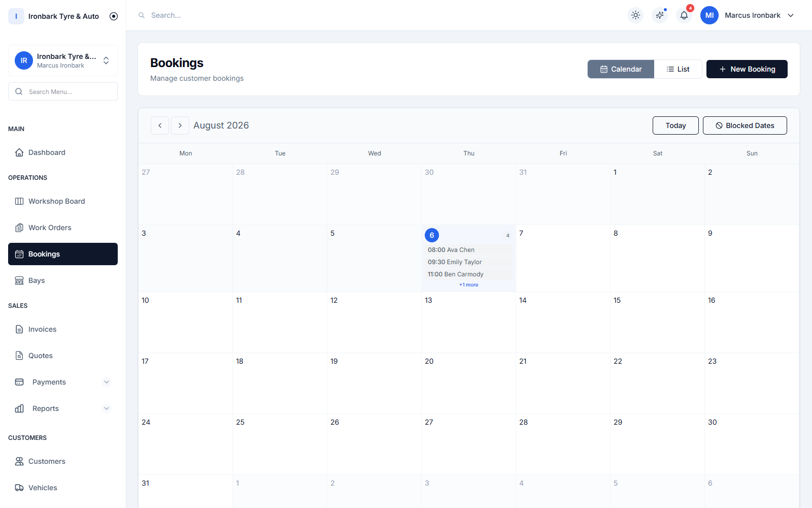Expand the Marcus Ironbark account menu chevron
Image resolution: width=812 pixels, height=508 pixels.
[791, 15]
